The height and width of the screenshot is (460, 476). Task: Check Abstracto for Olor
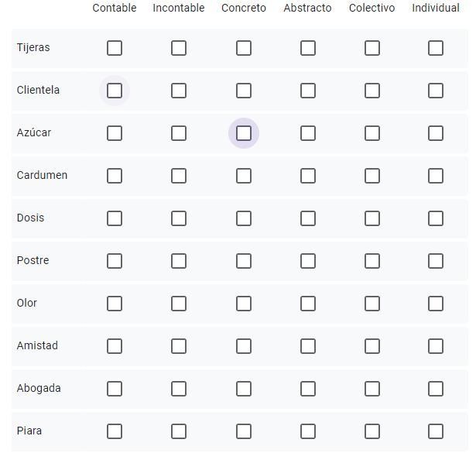click(308, 304)
